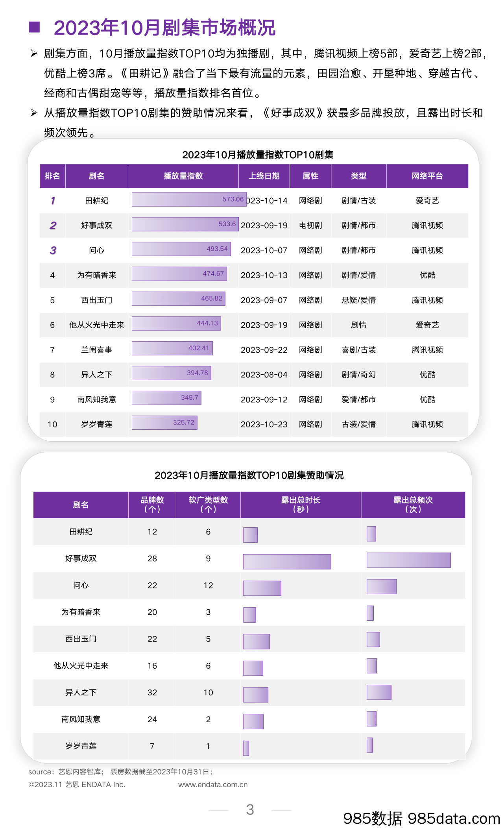
Task: Click the 402.41 index bar
Action: point(172,348)
